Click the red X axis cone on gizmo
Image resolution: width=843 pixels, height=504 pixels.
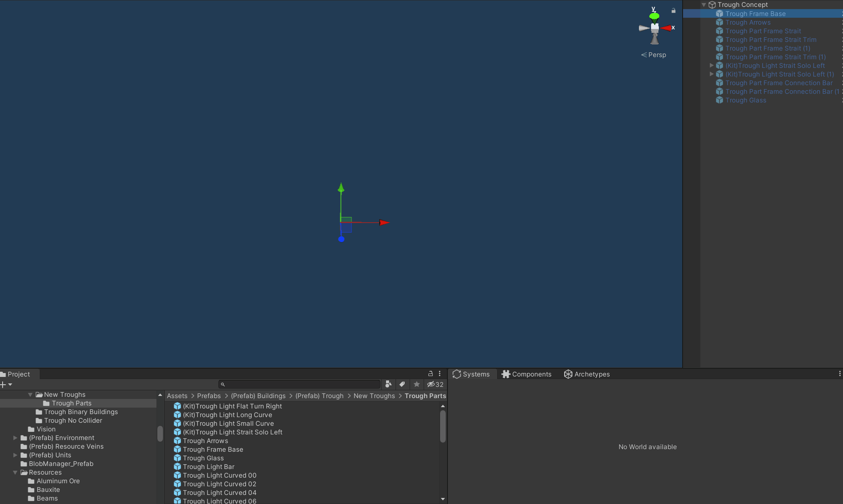pyautogui.click(x=666, y=28)
